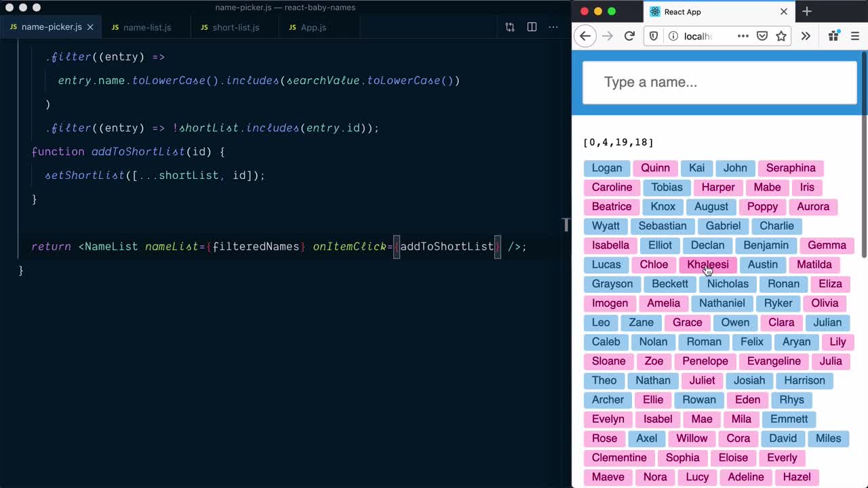Reload the React App page
The height and width of the screenshot is (488, 868).
(629, 36)
